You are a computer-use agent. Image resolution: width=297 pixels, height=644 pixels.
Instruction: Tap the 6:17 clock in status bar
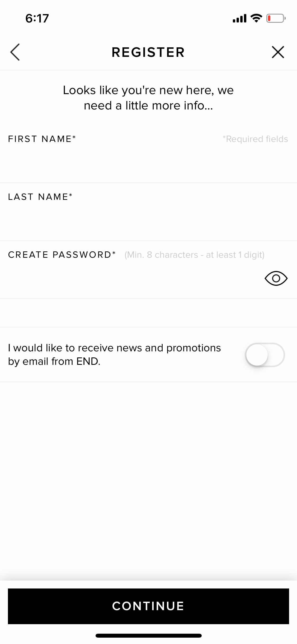point(37,18)
